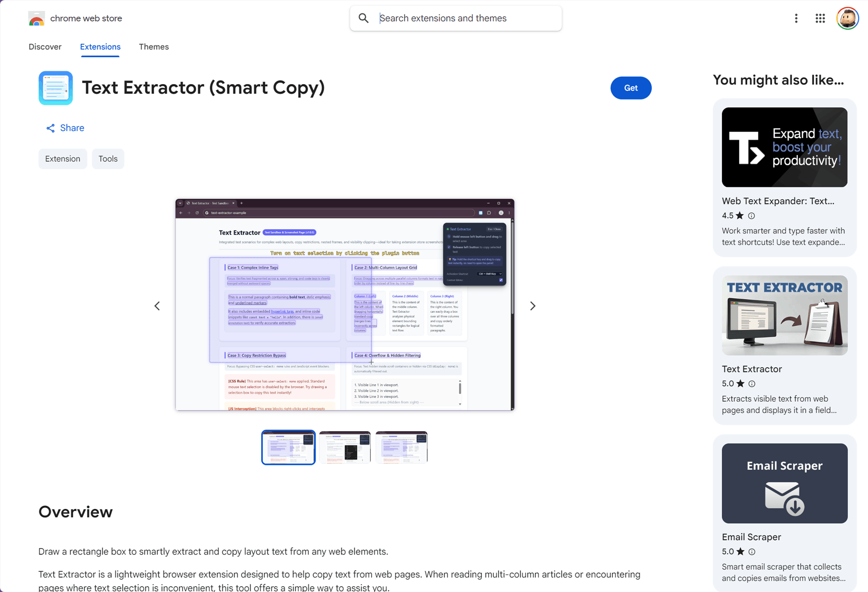
Task: Click the Extension category chip
Action: pos(63,159)
